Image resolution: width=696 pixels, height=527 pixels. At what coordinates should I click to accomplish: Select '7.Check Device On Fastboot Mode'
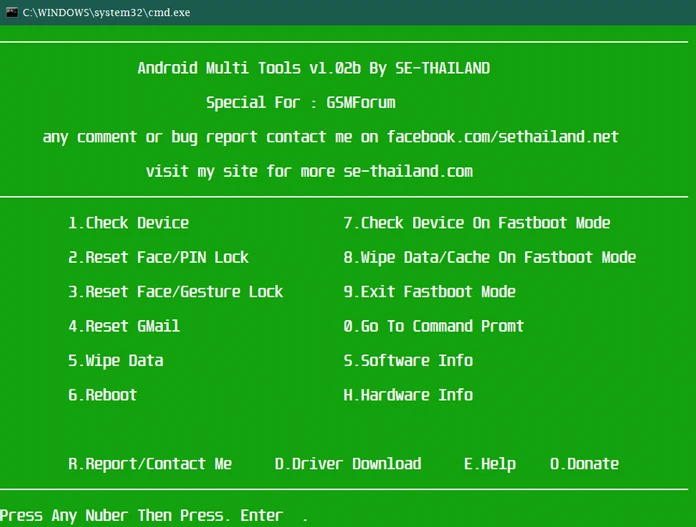point(477,223)
